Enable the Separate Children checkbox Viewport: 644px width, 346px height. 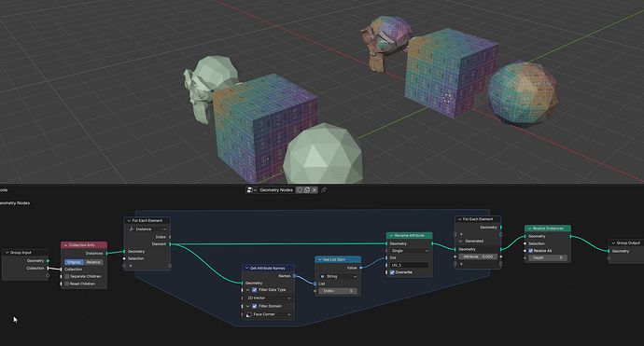[67, 277]
